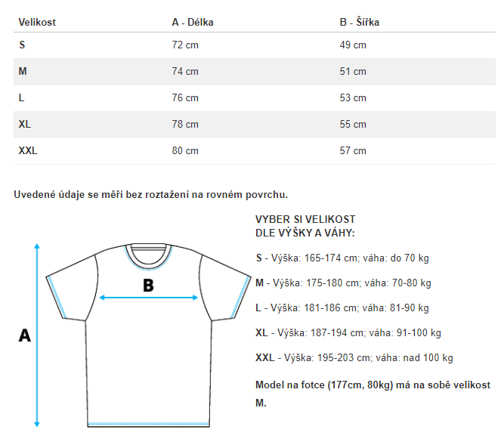Select the XXL size row label
The height and width of the screenshot is (445, 504).
click(28, 150)
